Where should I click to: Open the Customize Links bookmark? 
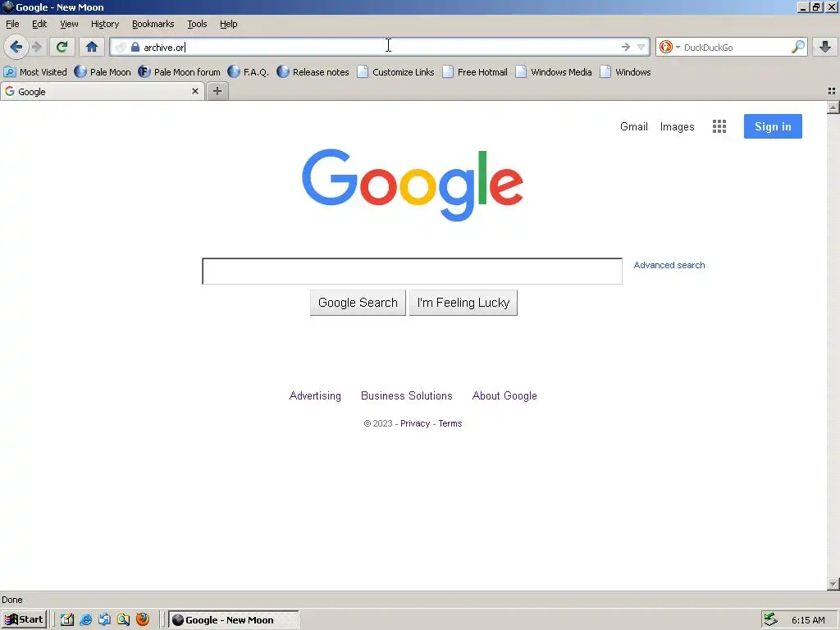coord(396,72)
